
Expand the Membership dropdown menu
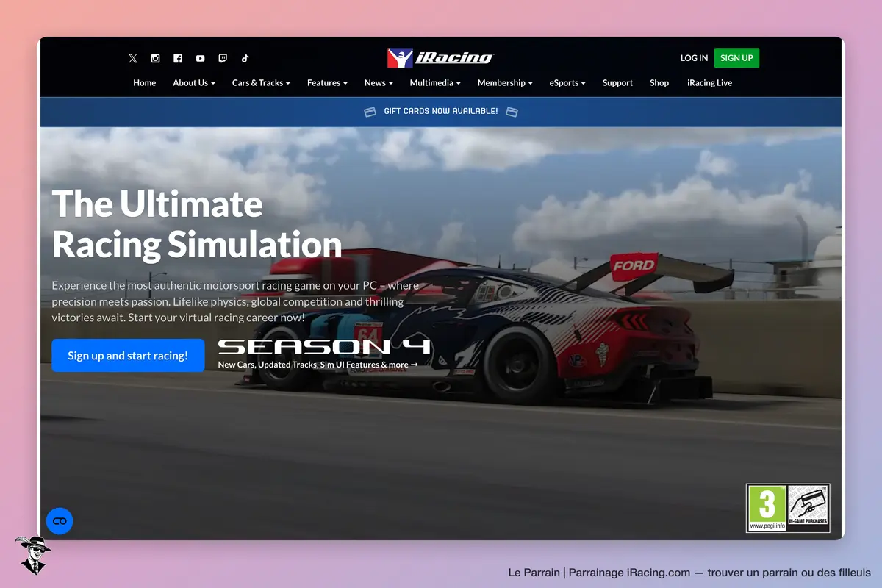coord(505,83)
